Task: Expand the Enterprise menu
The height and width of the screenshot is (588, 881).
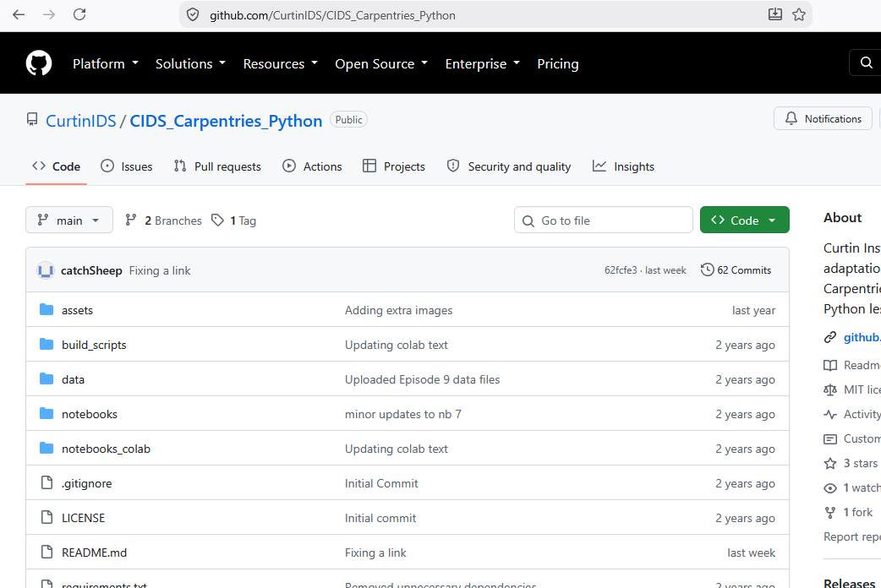Action: click(x=483, y=63)
